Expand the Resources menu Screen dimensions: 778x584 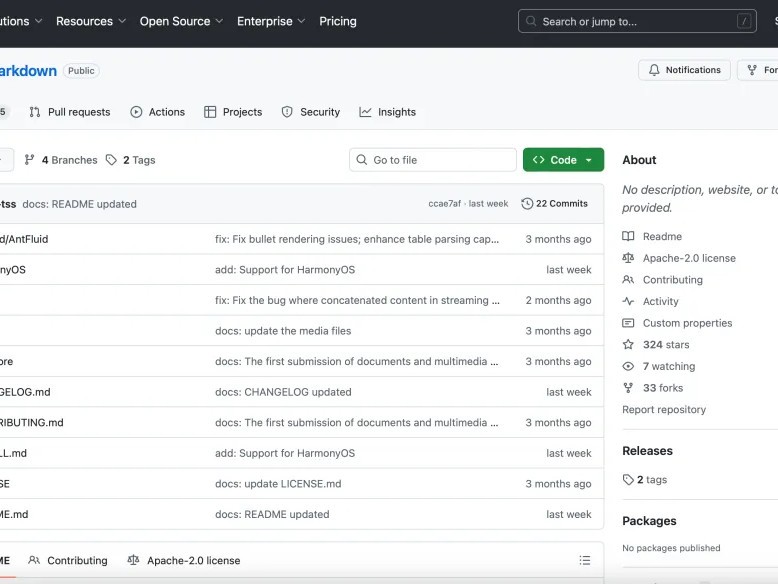click(x=91, y=21)
